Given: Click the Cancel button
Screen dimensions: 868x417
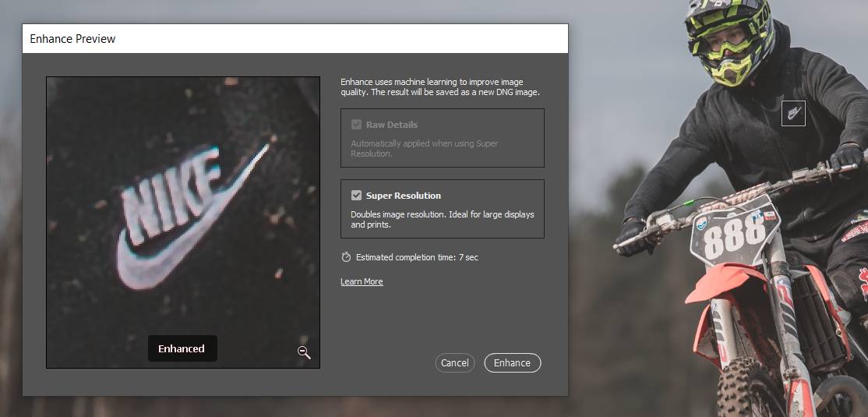Looking at the screenshot, I should (454, 362).
